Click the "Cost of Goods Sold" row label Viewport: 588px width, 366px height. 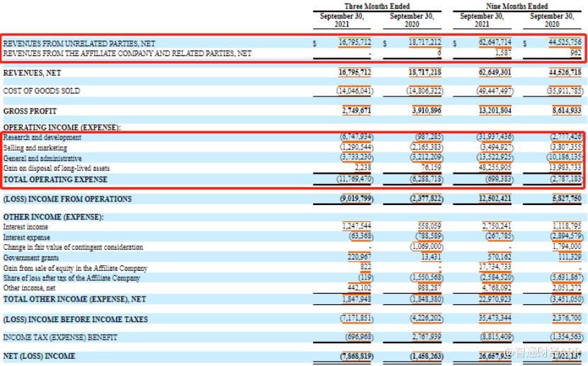click(42, 91)
